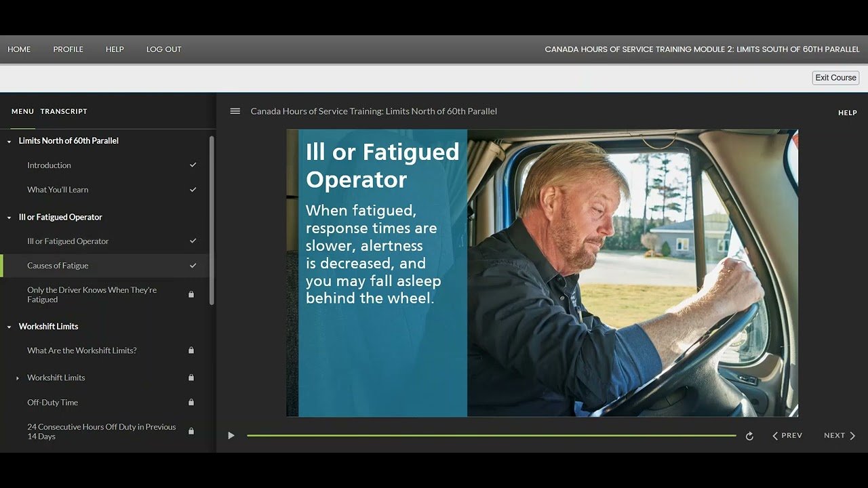Click the checkmark next to What You'll Learn
The image size is (868, 488).
pos(193,190)
